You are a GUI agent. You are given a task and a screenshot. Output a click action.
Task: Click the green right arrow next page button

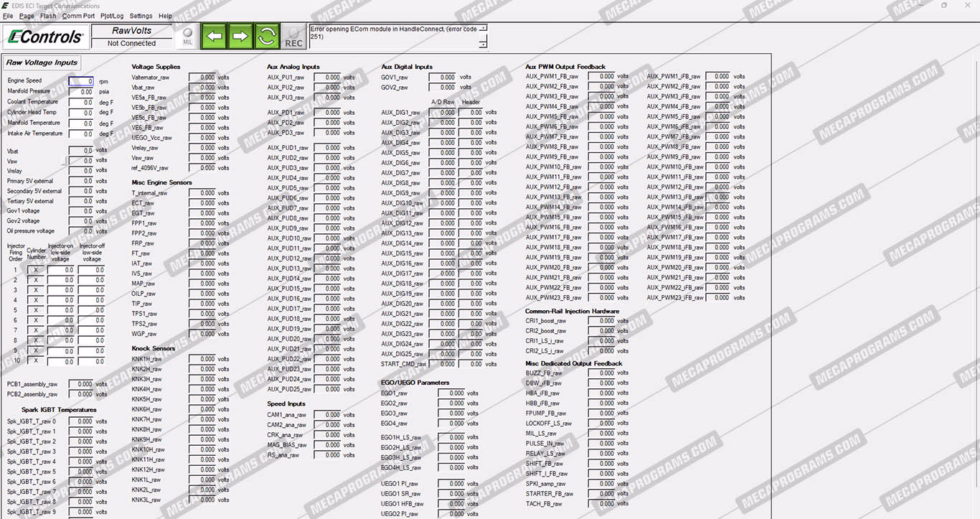tap(240, 36)
